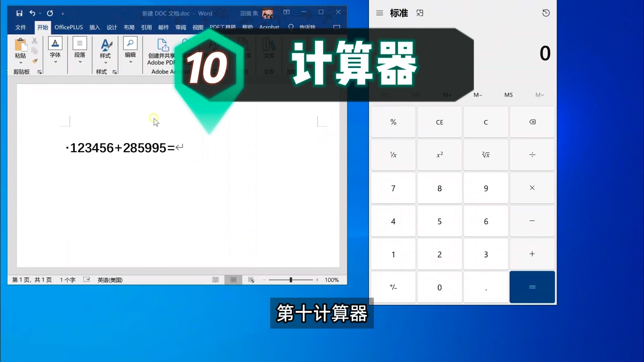Press the CE clear entry button
The width and height of the screenshot is (644, 362).
(439, 122)
